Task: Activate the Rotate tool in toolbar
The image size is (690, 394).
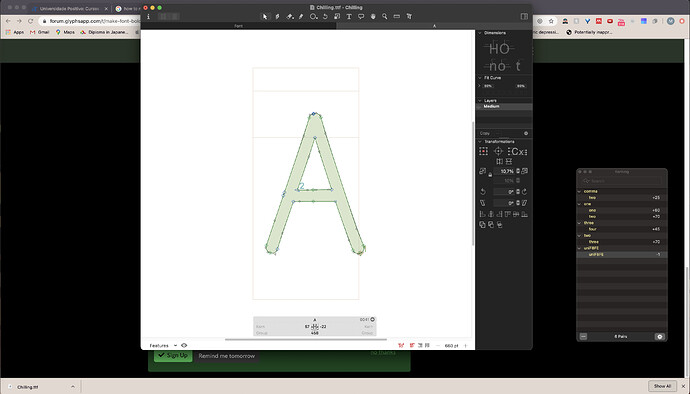Action: tap(325, 16)
